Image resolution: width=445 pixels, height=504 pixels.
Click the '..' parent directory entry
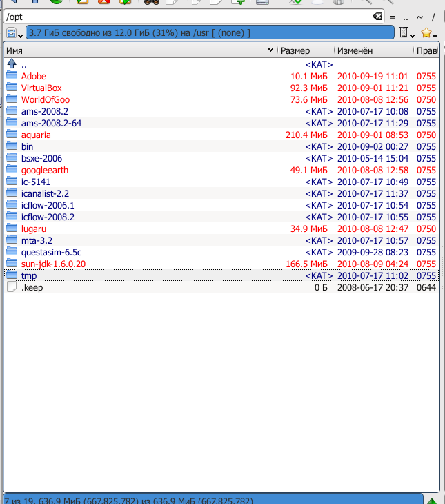(x=23, y=65)
